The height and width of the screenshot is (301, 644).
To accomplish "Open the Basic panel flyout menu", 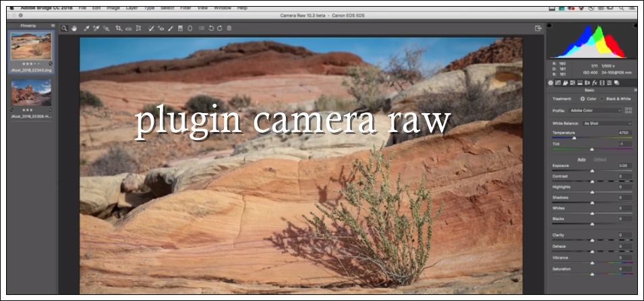I will click(x=635, y=90).
